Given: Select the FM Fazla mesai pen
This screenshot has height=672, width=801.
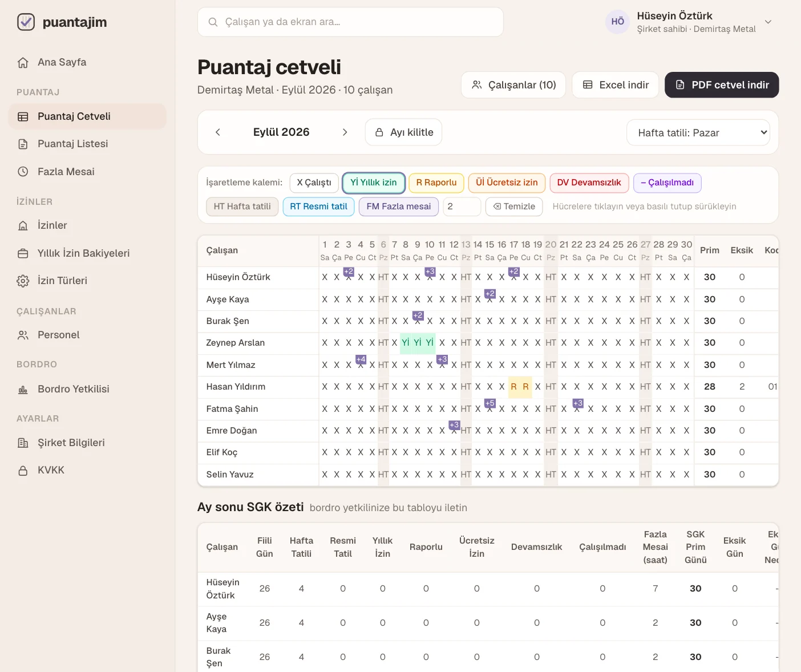Looking at the screenshot, I should pyautogui.click(x=399, y=207).
